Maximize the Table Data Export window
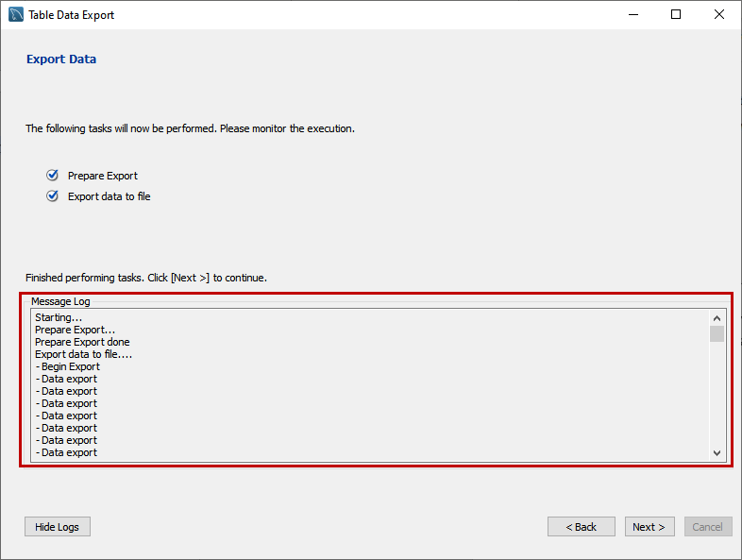This screenshot has width=742, height=560. (x=676, y=15)
